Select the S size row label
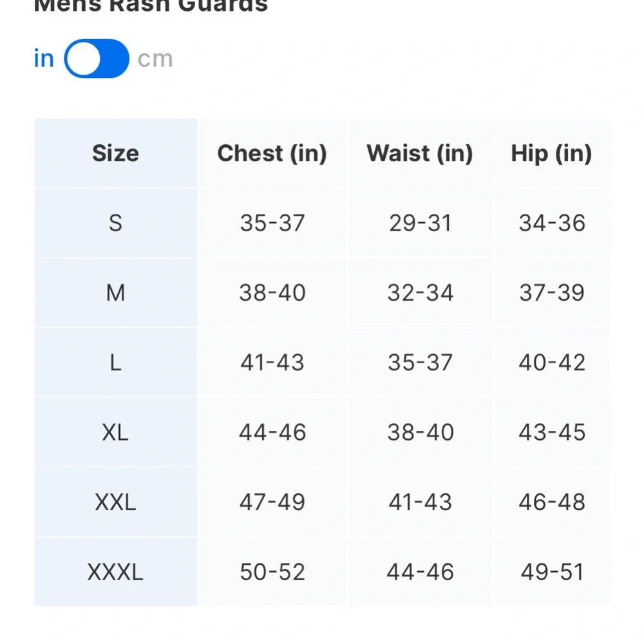The width and height of the screenshot is (644, 644). pyautogui.click(x=115, y=223)
